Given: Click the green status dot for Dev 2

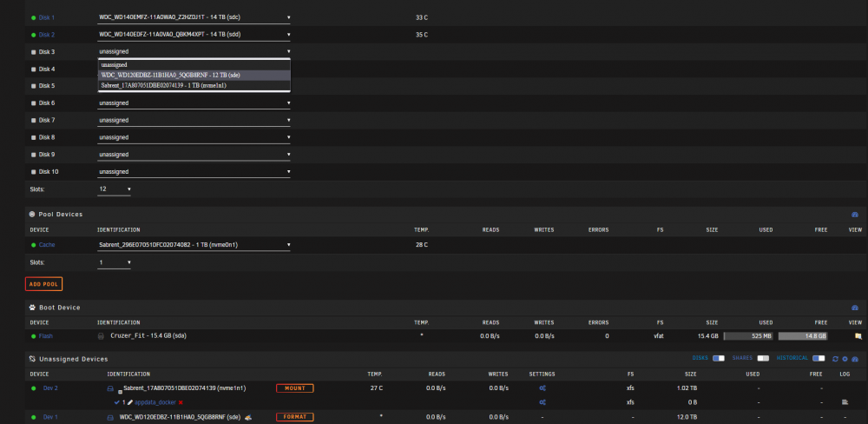Looking at the screenshot, I should (33, 388).
